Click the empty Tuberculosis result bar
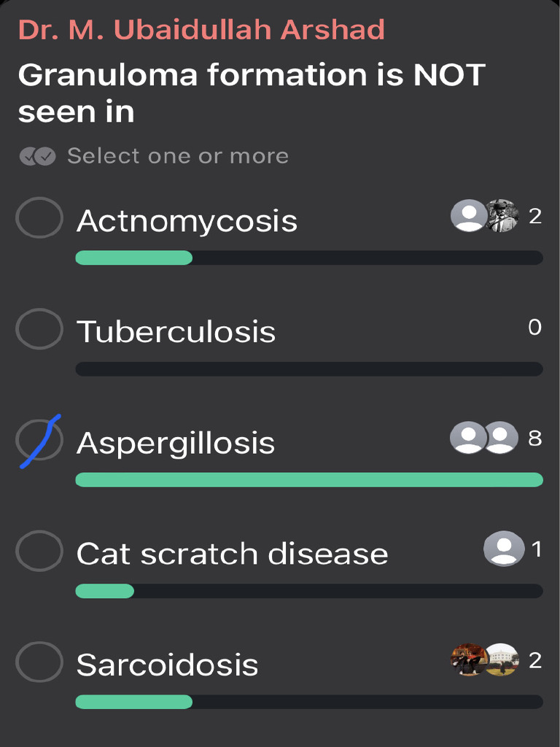 tap(309, 369)
